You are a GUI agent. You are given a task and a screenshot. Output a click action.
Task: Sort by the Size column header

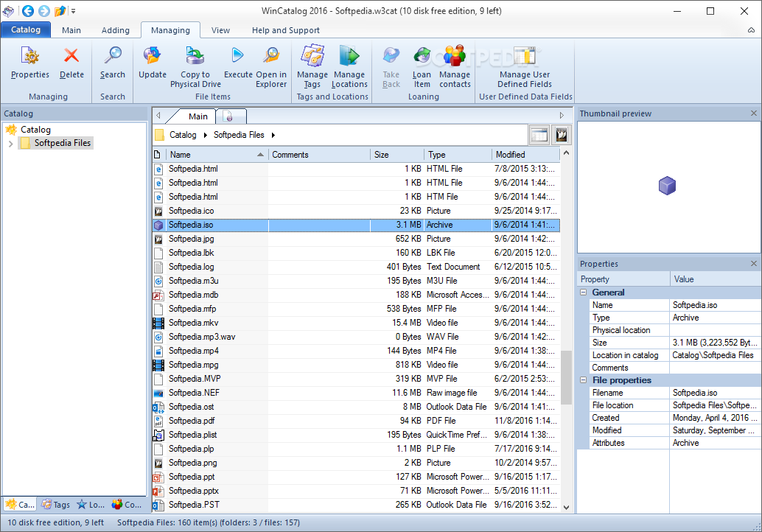click(x=396, y=155)
